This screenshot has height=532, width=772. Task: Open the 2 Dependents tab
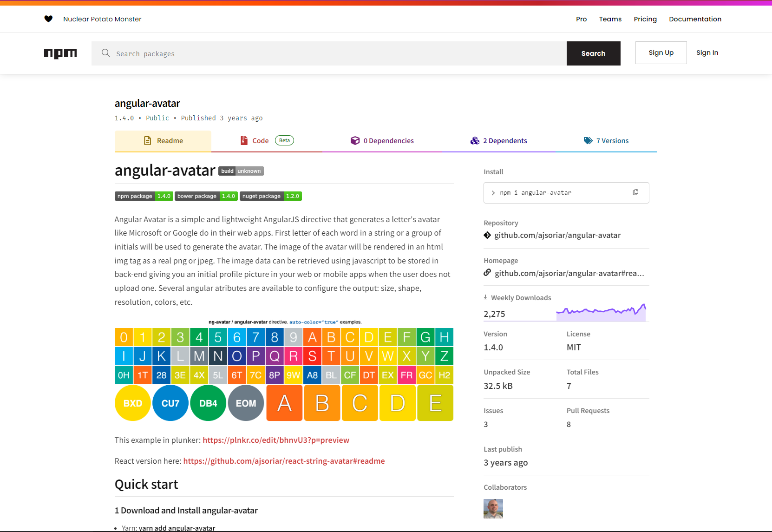[x=499, y=141]
